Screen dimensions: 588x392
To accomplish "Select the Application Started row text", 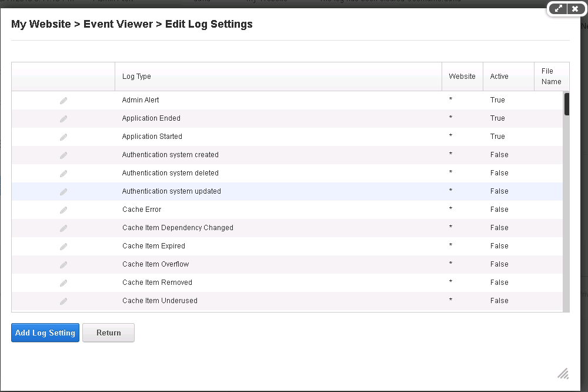I will coord(152,137).
